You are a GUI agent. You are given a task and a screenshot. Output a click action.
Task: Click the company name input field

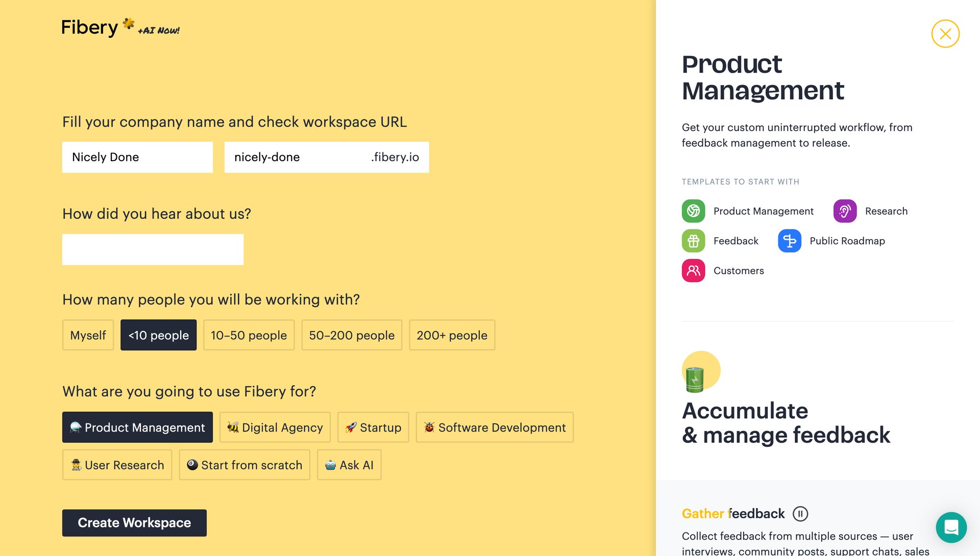click(x=137, y=157)
